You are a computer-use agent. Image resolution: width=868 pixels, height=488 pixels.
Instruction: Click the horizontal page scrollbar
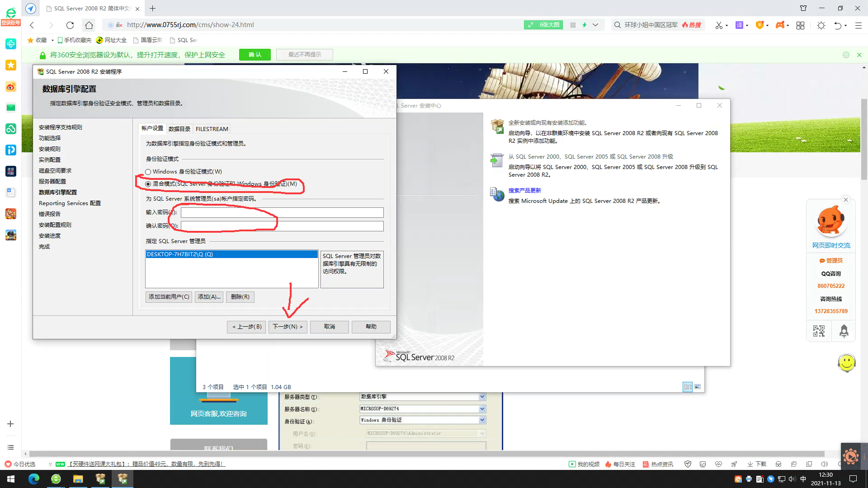pos(425,454)
